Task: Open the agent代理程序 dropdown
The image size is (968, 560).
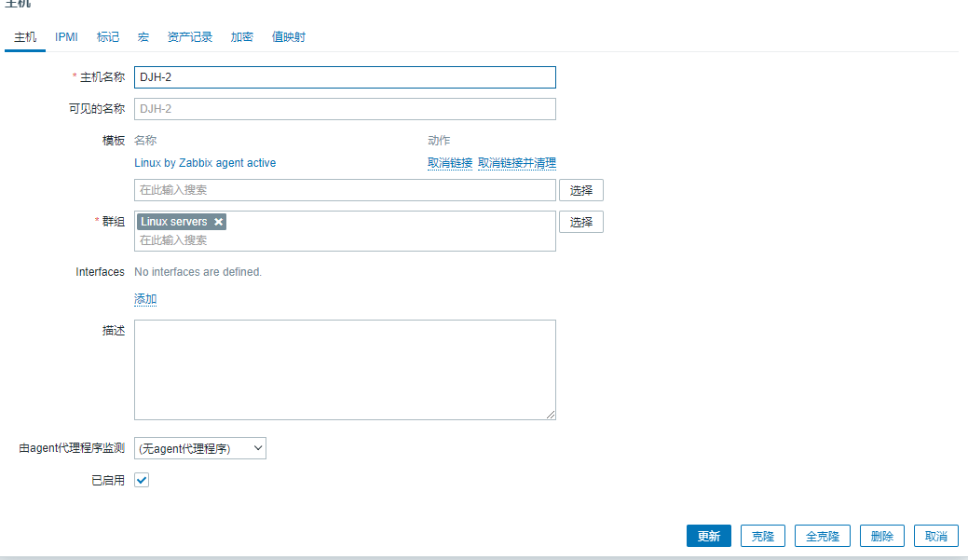Action: pos(200,448)
